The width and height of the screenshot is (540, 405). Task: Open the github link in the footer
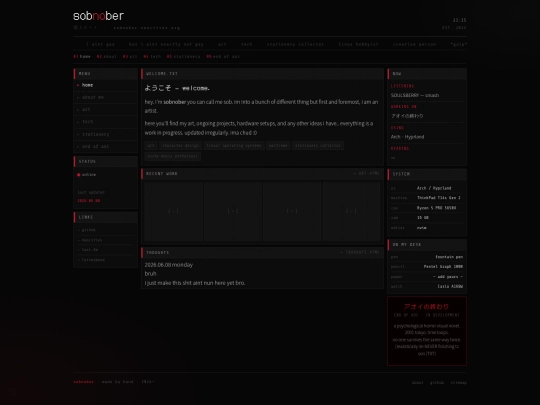click(437, 383)
